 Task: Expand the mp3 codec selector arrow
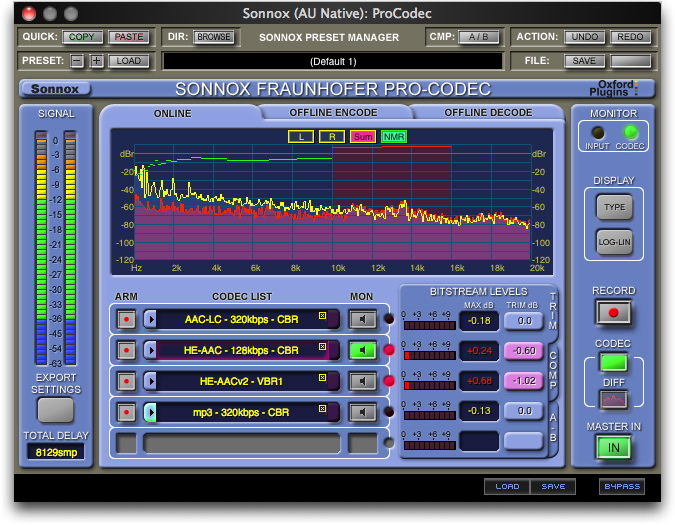[150, 412]
